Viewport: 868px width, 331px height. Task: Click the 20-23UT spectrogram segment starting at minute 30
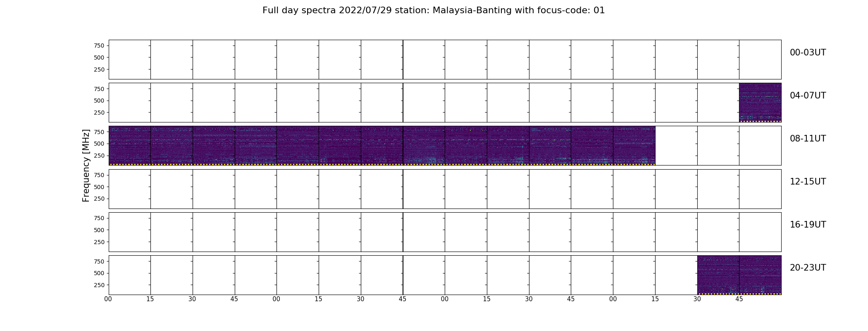pyautogui.click(x=718, y=275)
